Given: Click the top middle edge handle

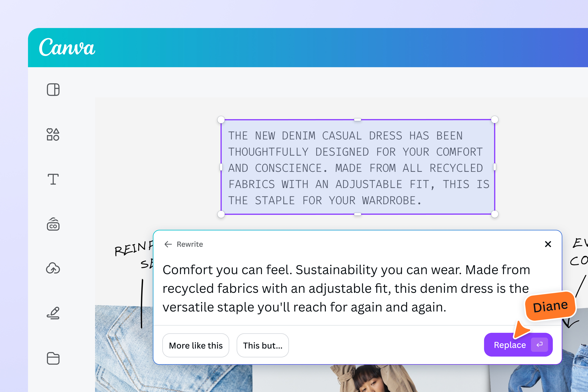Looking at the screenshot, I should pos(358,120).
